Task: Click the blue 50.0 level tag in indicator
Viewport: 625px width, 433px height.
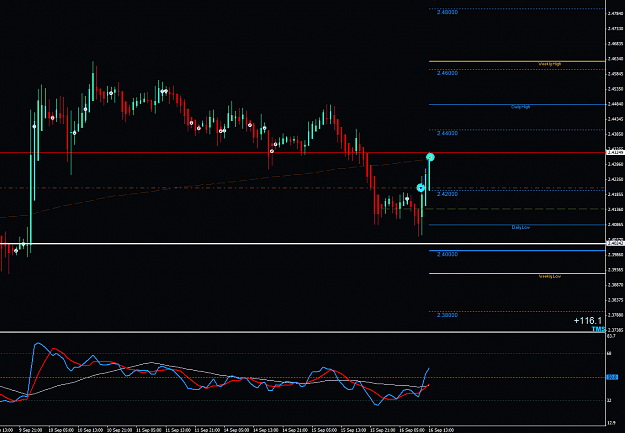Action: coord(612,377)
